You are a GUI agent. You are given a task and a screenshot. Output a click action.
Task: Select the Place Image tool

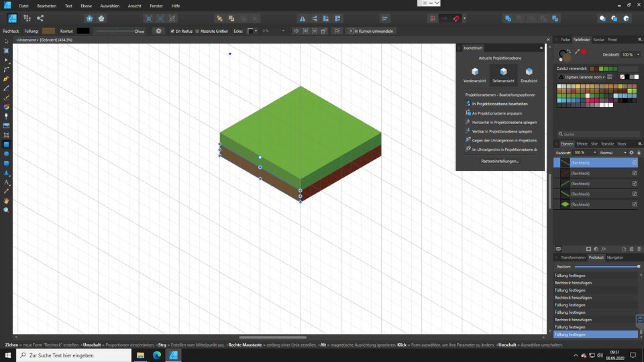pos(6,125)
